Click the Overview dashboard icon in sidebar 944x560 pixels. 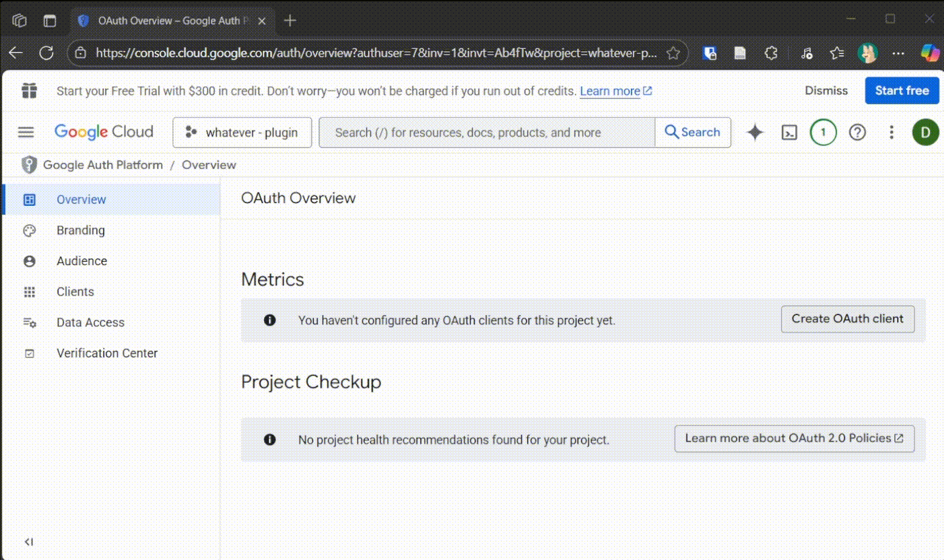click(x=29, y=200)
